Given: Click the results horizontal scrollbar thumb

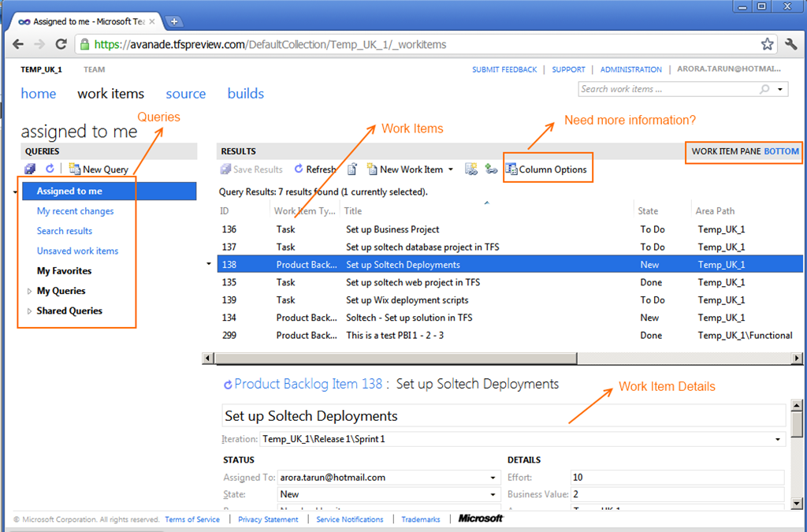Looking at the screenshot, I should tap(396, 358).
